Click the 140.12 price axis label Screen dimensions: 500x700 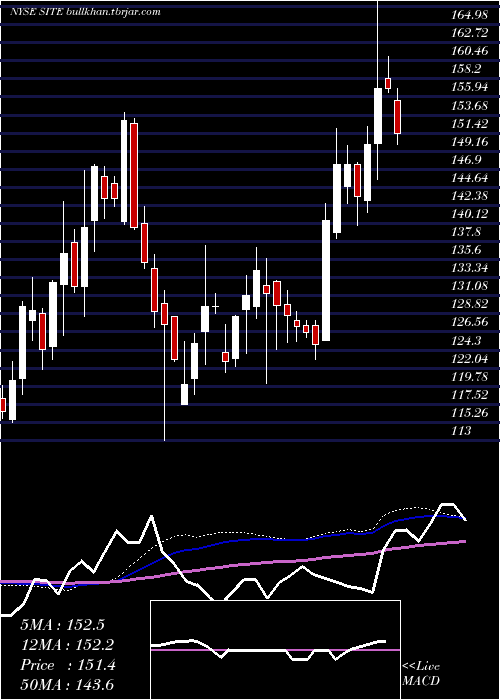[x=470, y=214]
